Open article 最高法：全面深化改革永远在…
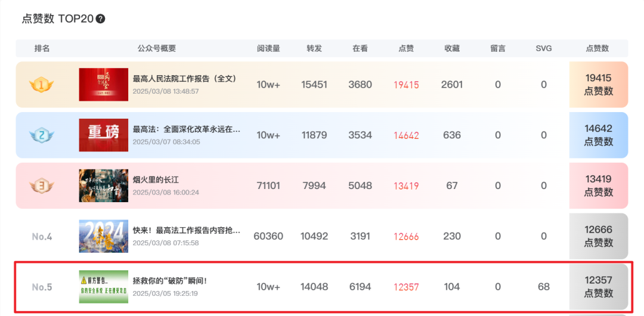The image size is (644, 316). pos(187,129)
